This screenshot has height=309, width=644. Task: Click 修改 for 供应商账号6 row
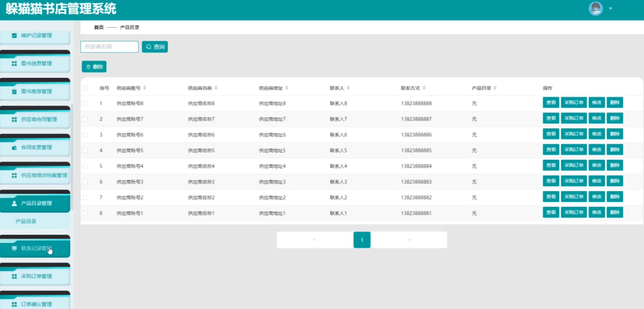[x=597, y=134]
